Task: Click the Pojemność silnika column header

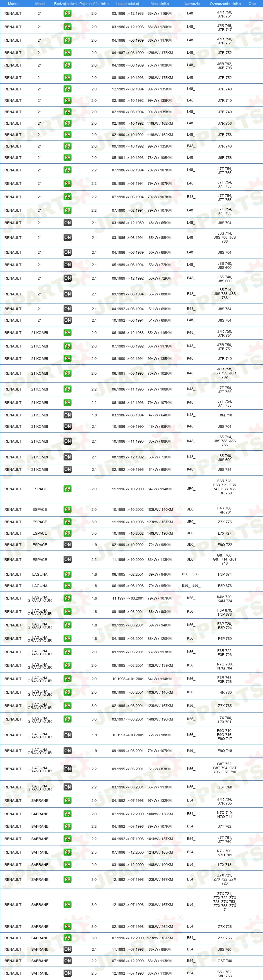Action: click(93, 4)
